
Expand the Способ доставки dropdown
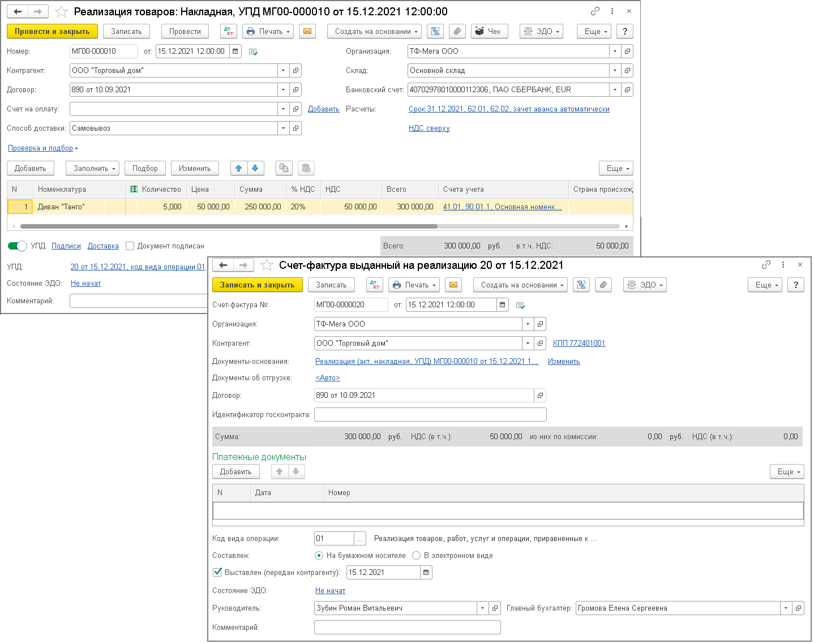click(283, 128)
